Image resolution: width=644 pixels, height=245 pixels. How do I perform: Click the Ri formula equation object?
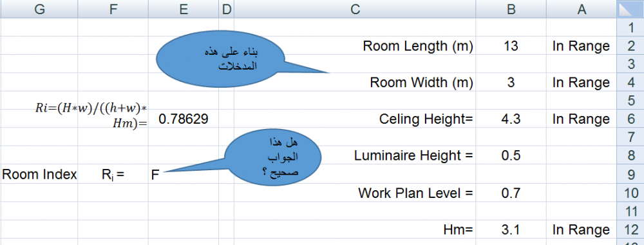tap(92, 115)
